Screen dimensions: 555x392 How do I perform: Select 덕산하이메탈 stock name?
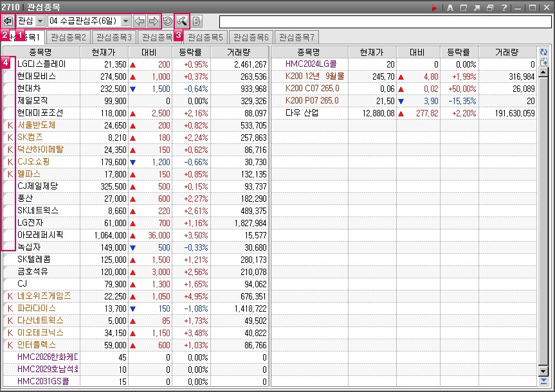[41, 150]
